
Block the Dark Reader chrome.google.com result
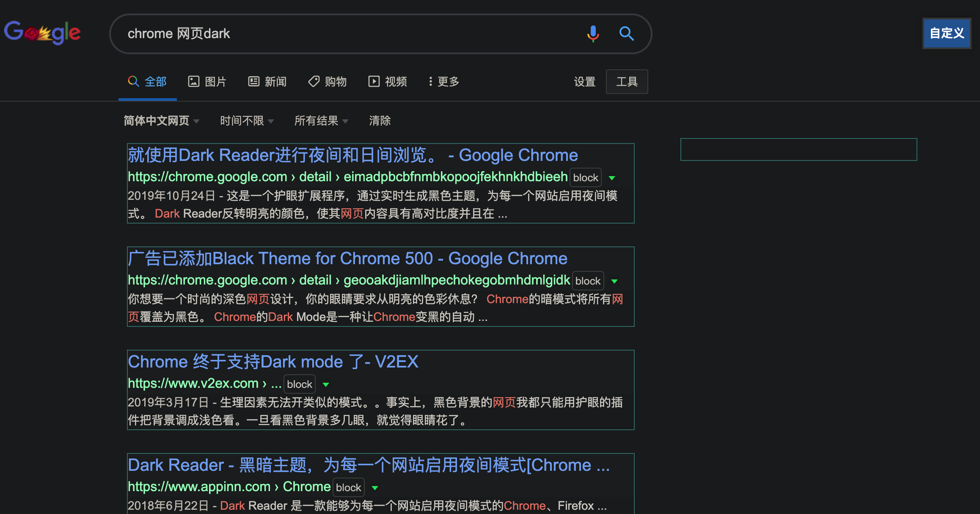[585, 177]
